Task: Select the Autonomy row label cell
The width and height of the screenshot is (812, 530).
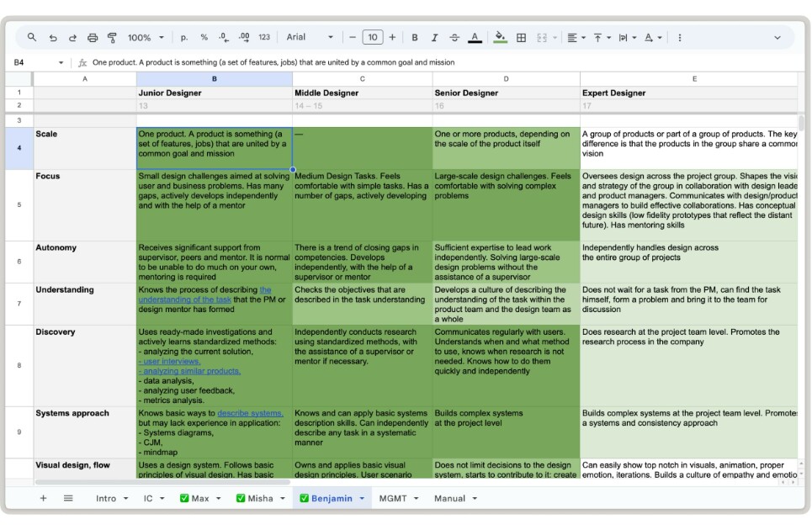Action: coord(85,262)
